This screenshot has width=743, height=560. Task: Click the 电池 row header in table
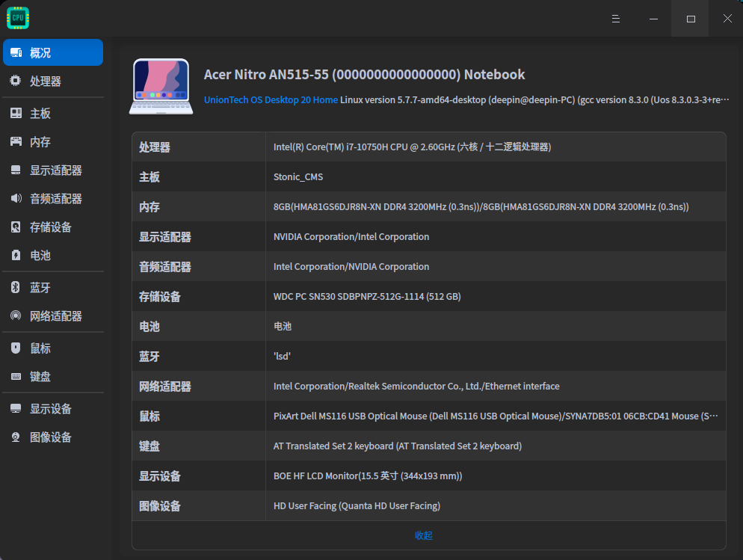(149, 327)
